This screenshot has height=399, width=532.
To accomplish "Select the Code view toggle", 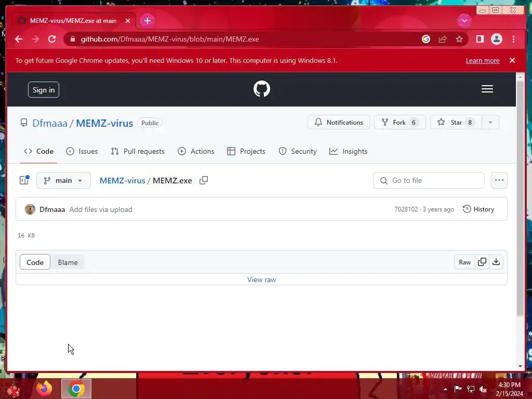I will pos(35,262).
